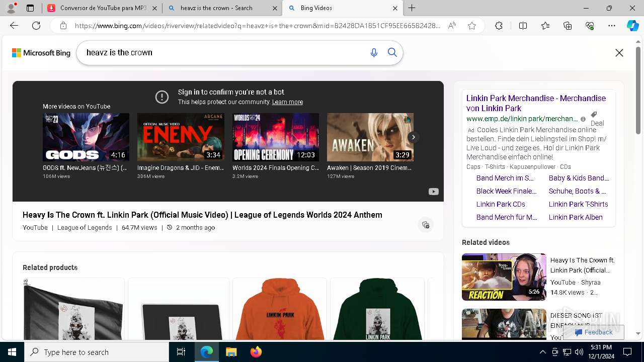
Task: Toggle Split screen icon
Action: (523, 26)
